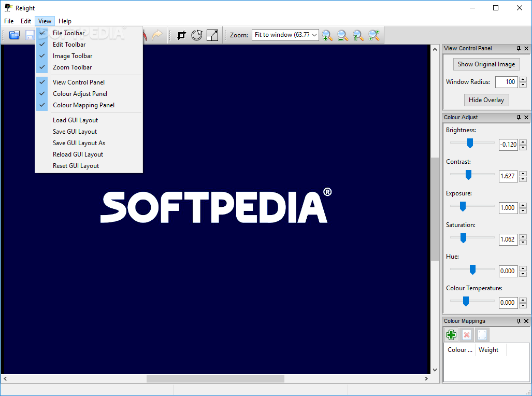
Task: Click the Save floppy disk icon
Action: pos(30,35)
